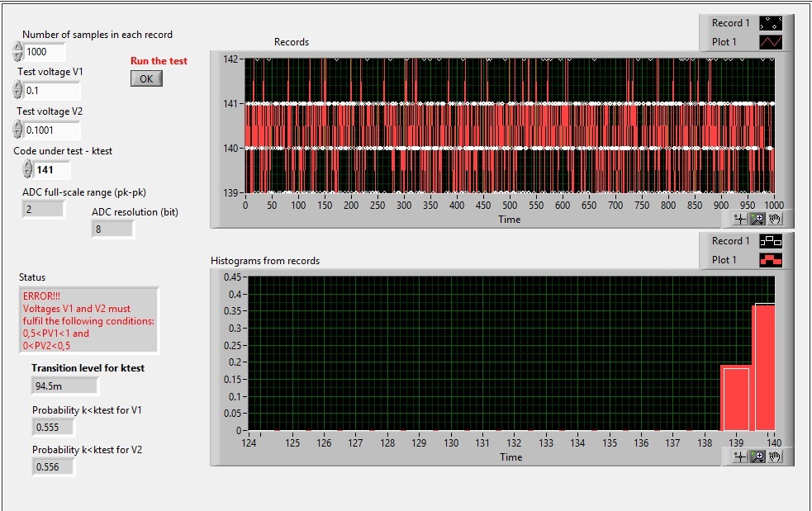Click the Test voltage V2 stepper arrows
Screen dimensions: 812x511
tap(17, 130)
